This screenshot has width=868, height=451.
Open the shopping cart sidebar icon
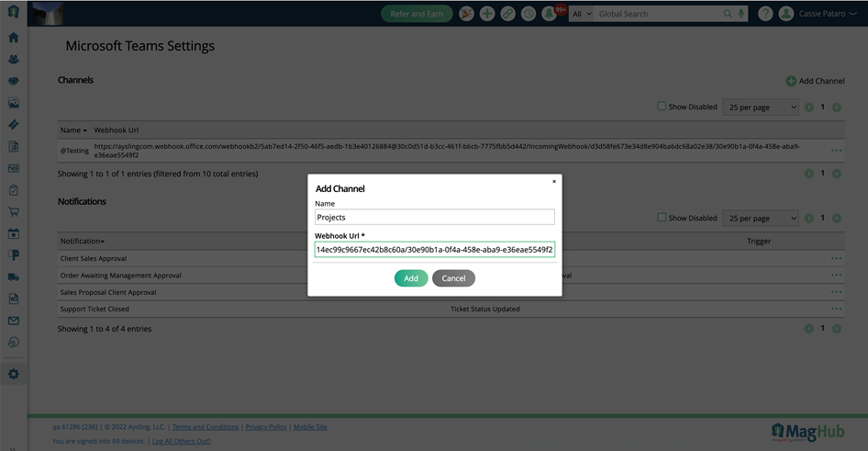pos(14,212)
